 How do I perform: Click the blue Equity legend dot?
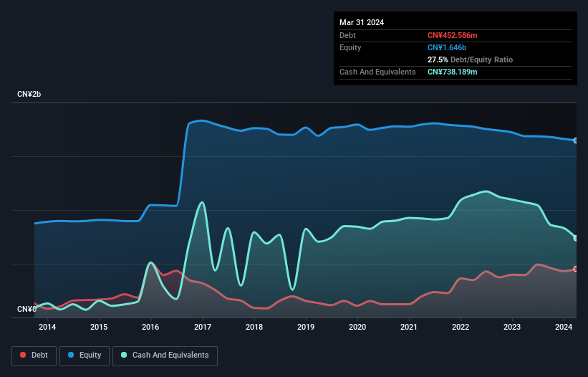point(71,355)
